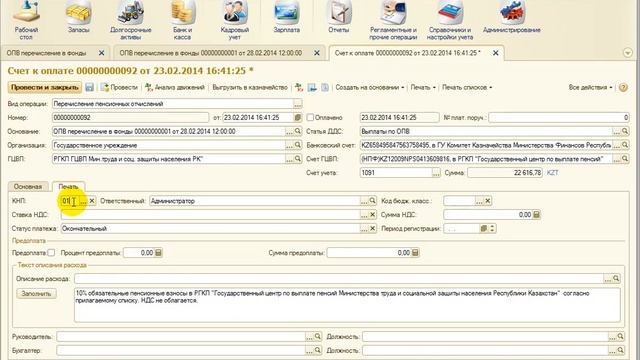Click the expense description text area
Screen dimensions: 640x360
pos(347,305)
